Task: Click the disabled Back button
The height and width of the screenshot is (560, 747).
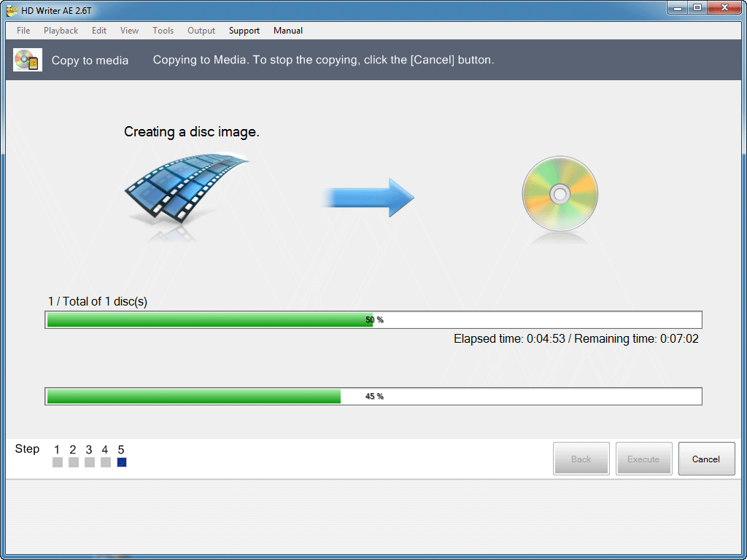Action: pos(581,459)
